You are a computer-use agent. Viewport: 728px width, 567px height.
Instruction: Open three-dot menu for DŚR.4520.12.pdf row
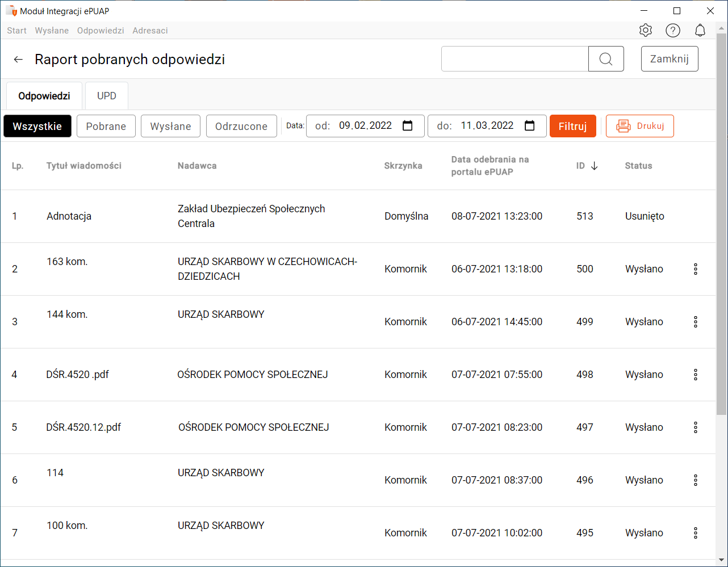[x=696, y=427]
